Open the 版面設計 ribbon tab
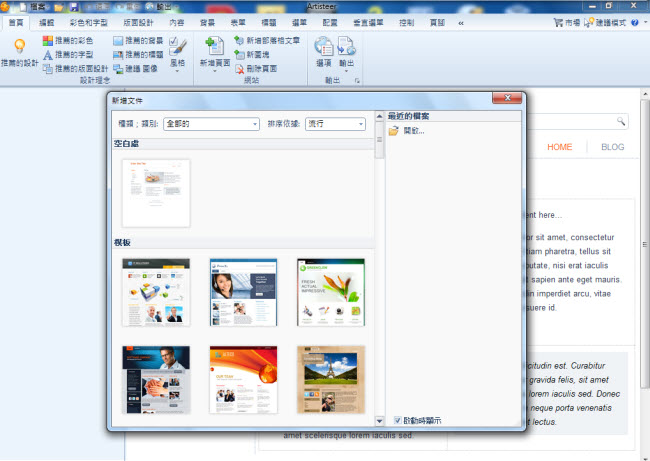Screen dimensions: 650x461 click(139, 21)
